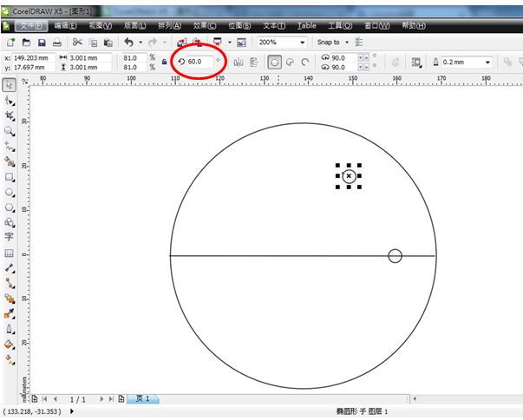Create a new document

[x=10, y=43]
